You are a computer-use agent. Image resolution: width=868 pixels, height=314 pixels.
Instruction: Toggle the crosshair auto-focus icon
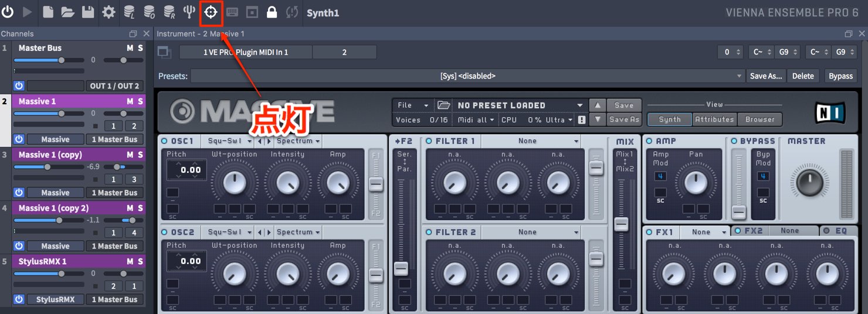click(211, 12)
